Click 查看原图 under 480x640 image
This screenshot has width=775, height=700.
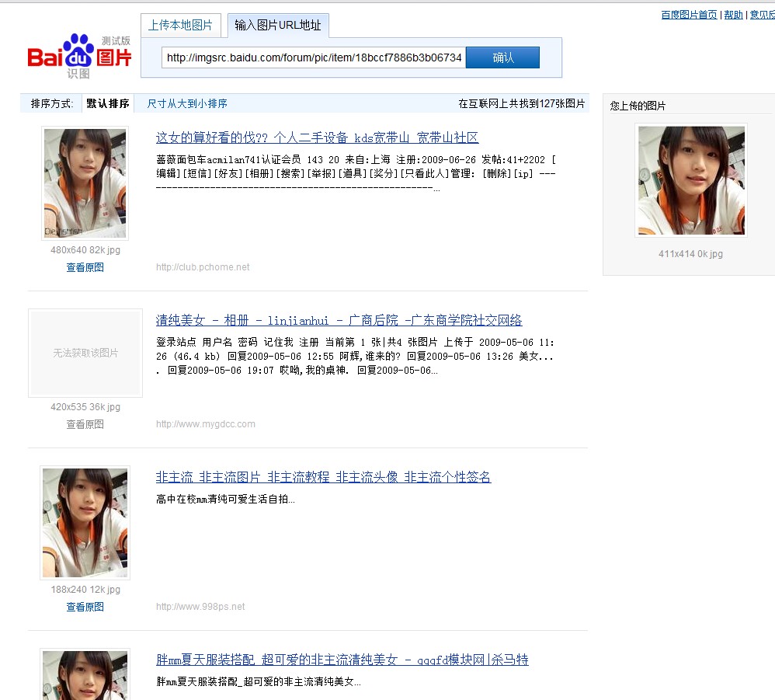click(x=85, y=267)
